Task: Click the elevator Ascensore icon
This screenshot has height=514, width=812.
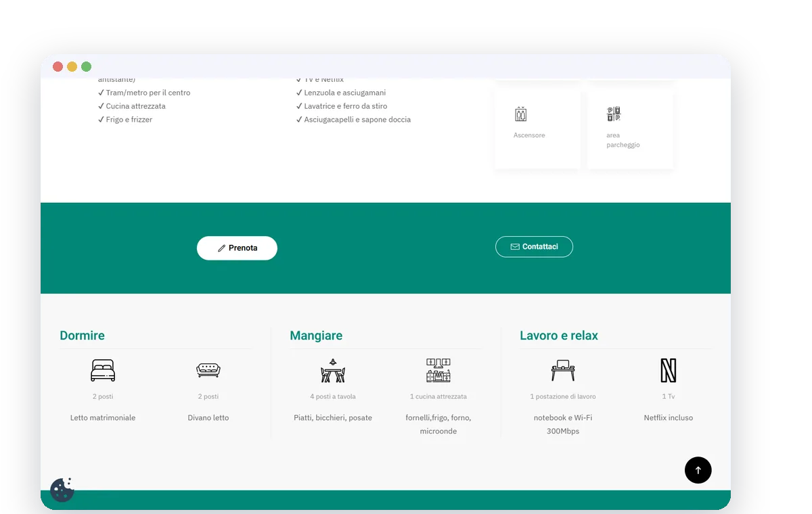Action: coord(520,114)
